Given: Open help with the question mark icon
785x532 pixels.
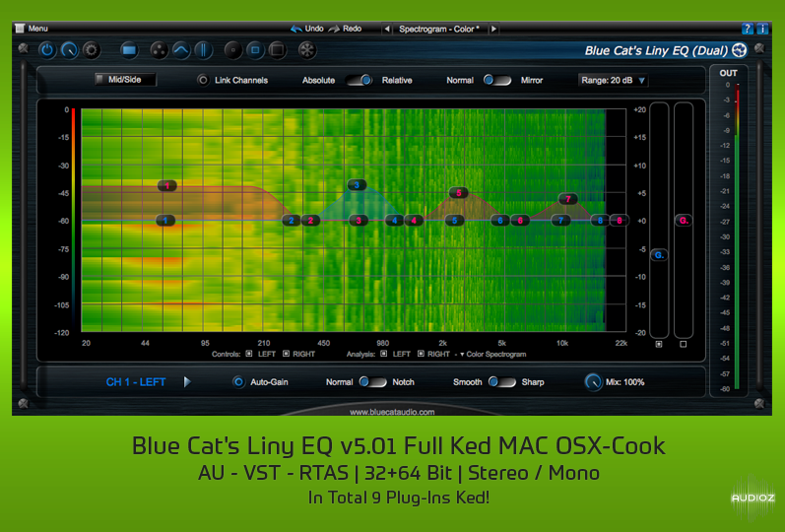Looking at the screenshot, I should (748, 29).
